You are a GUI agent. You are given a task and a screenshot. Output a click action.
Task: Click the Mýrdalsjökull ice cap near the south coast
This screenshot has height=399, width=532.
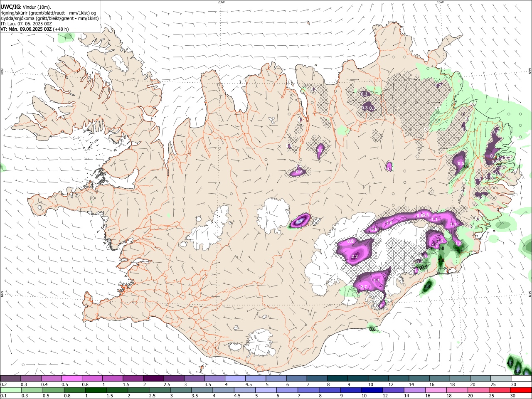(261, 344)
